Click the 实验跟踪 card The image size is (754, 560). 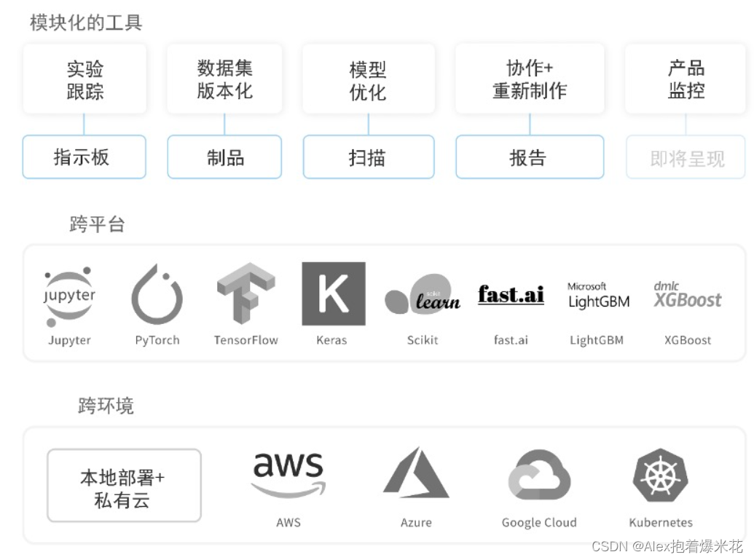pos(85,79)
